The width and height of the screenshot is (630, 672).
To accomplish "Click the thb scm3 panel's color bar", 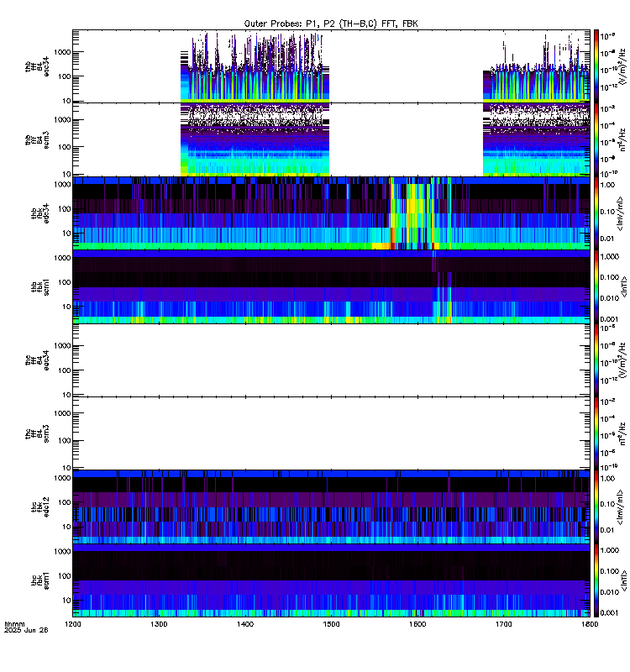I will click(x=596, y=139).
